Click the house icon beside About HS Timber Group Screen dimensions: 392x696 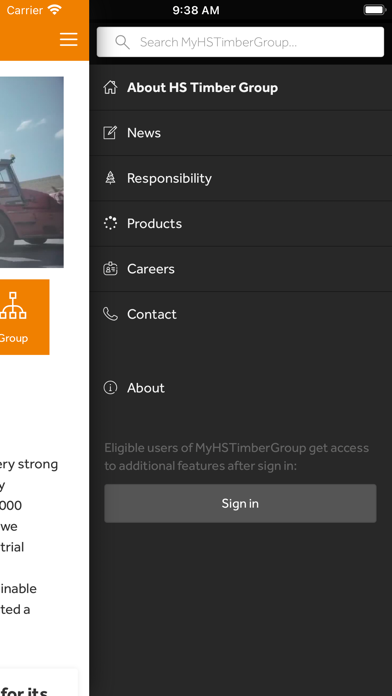(x=110, y=87)
